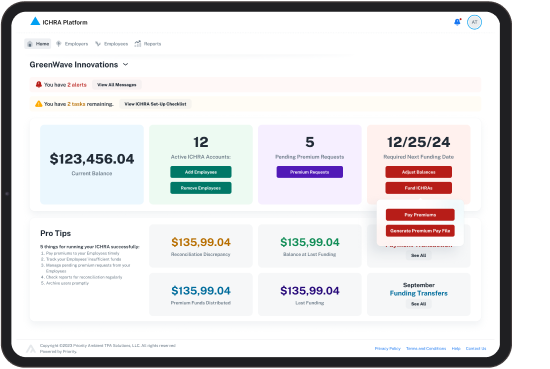Open View ICHRA Set-Up Checklist
Viewport: 550px width, 369px height.
click(155, 104)
